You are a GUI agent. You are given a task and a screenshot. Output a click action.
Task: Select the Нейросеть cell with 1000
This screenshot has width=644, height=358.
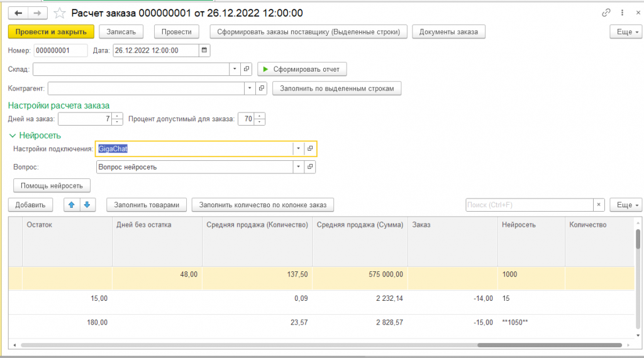[531, 278]
